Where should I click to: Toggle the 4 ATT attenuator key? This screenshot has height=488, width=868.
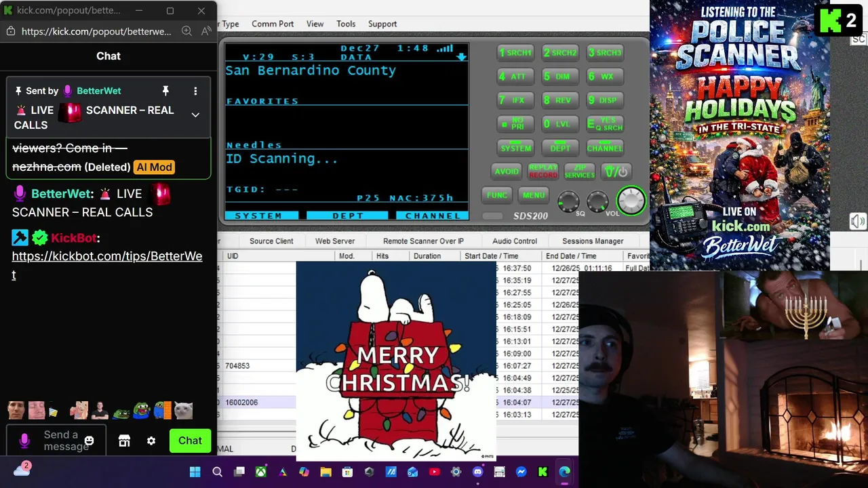pos(515,77)
